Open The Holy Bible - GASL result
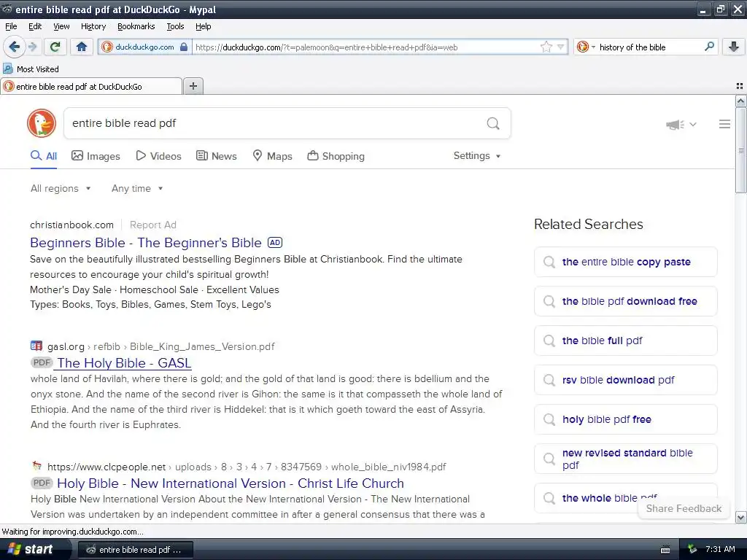Screen dimensions: 747x560 (124, 363)
